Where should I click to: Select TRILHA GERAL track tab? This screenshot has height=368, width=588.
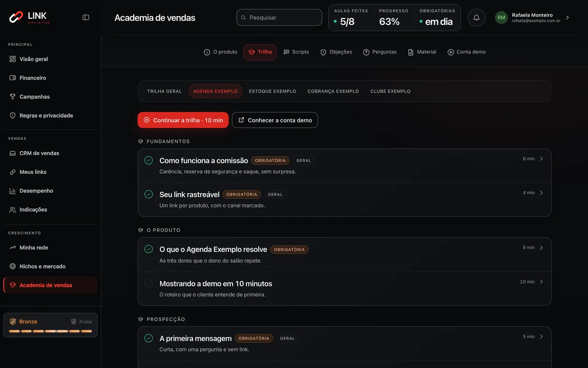point(164,91)
